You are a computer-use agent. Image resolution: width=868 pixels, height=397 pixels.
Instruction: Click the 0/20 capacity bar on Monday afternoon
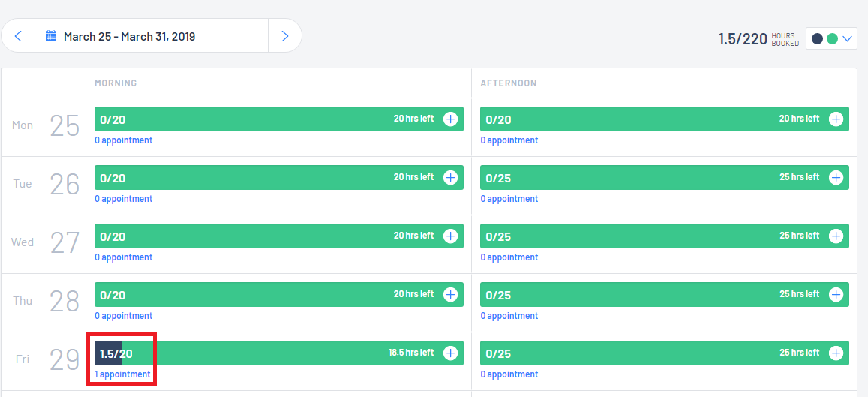pyautogui.click(x=664, y=119)
